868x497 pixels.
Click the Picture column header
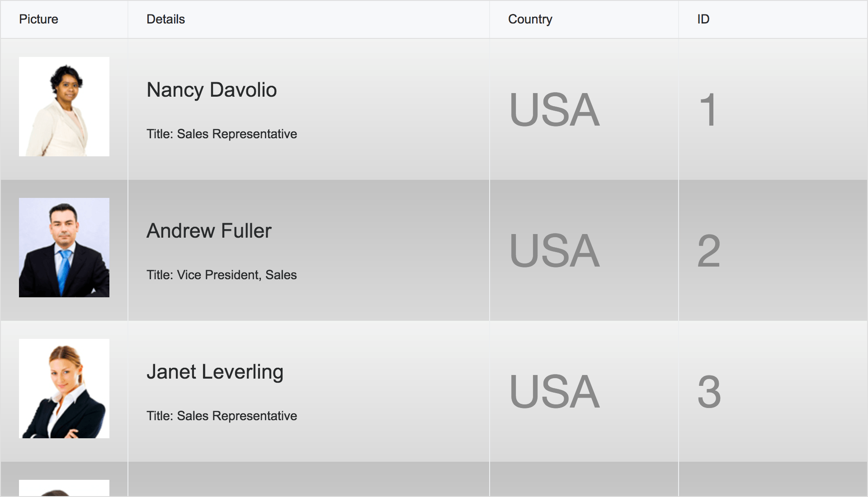(x=39, y=19)
